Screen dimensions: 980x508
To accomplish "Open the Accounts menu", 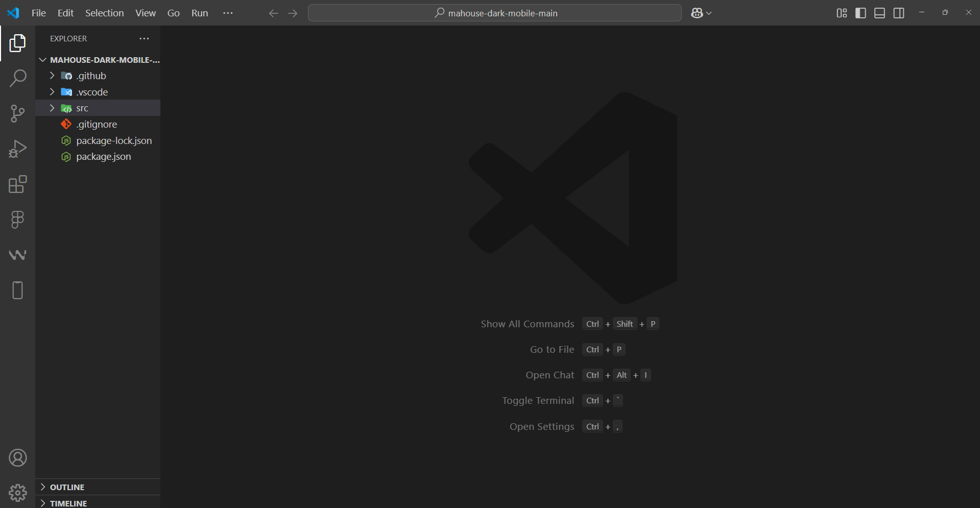I will (x=17, y=458).
